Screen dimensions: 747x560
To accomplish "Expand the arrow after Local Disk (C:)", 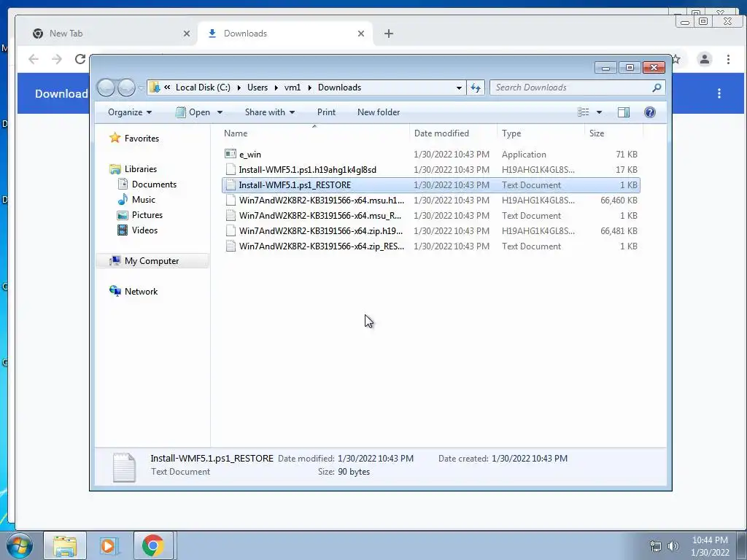I will [239, 87].
